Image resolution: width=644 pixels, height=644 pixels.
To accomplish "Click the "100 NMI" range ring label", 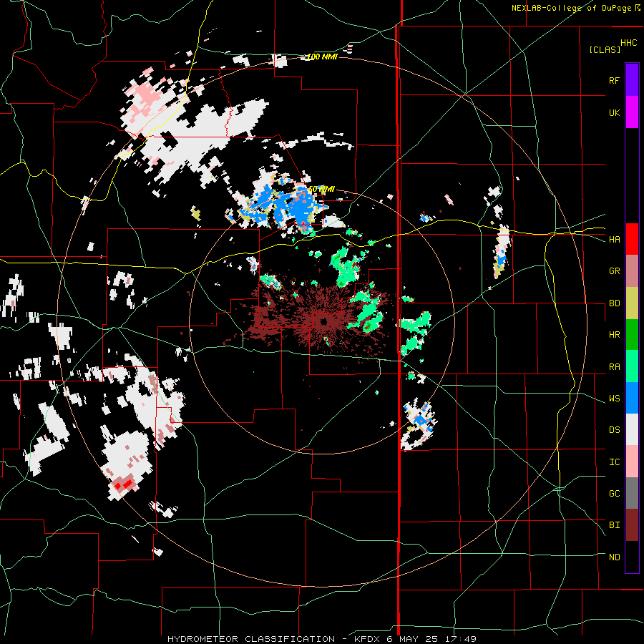I will coord(322,57).
